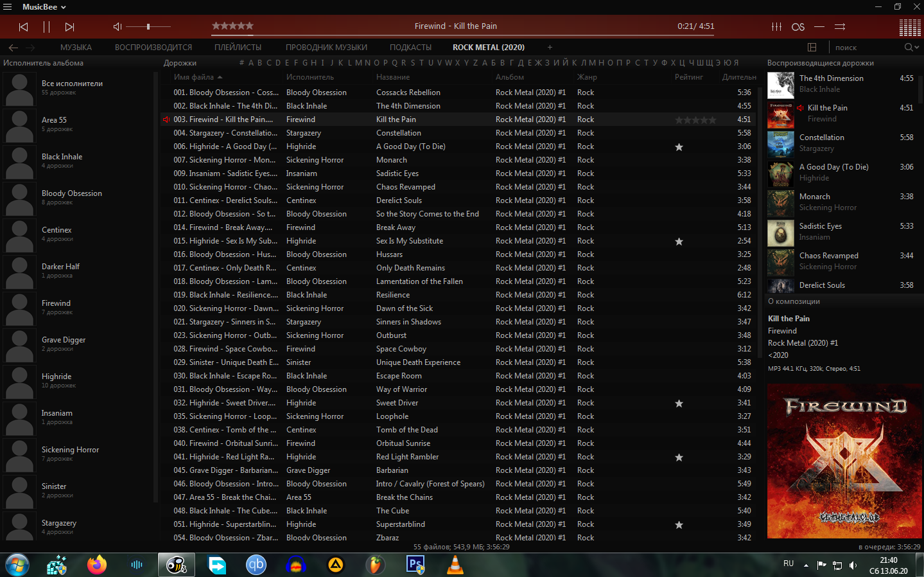This screenshot has height=577, width=924.
Task: Go back with the navigation arrow
Action: [x=13, y=48]
